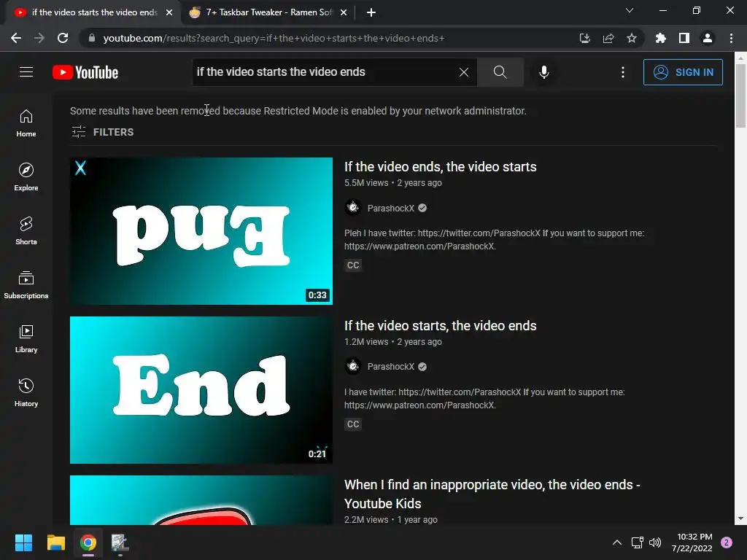Show hidden system tray icons

(617, 542)
